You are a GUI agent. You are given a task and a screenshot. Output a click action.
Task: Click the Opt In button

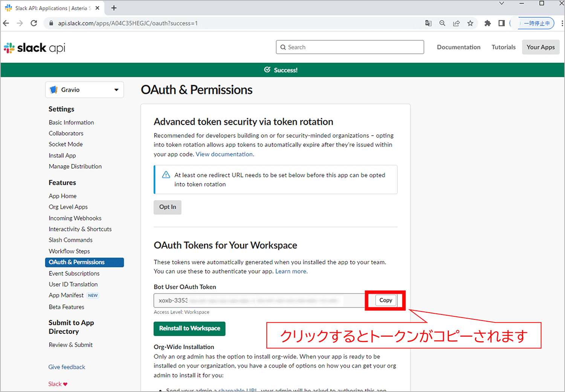[x=168, y=207]
